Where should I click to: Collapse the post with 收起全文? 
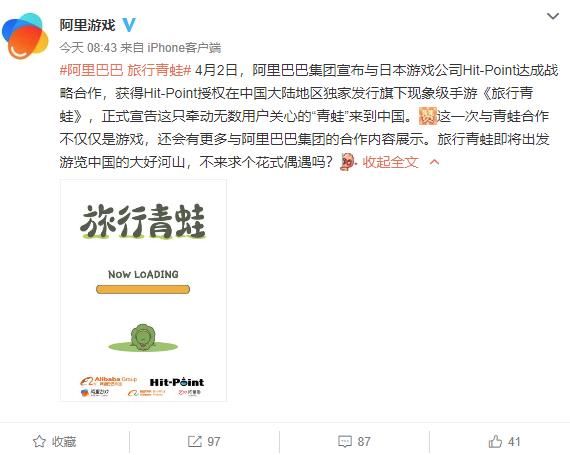tap(390, 162)
